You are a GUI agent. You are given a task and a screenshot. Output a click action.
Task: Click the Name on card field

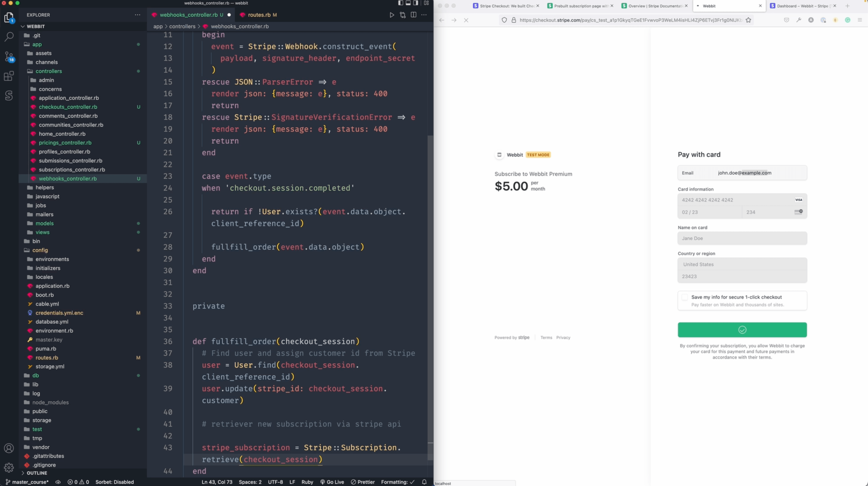pyautogui.click(x=742, y=238)
